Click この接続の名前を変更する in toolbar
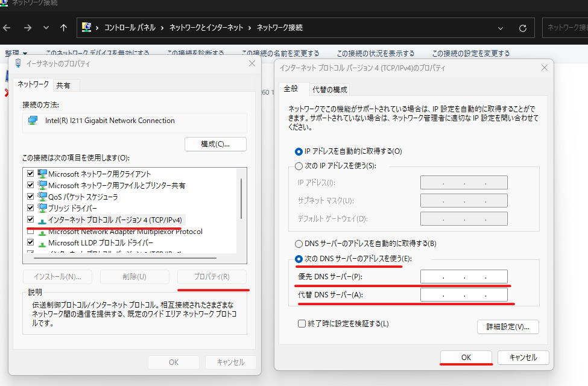 click(280, 53)
